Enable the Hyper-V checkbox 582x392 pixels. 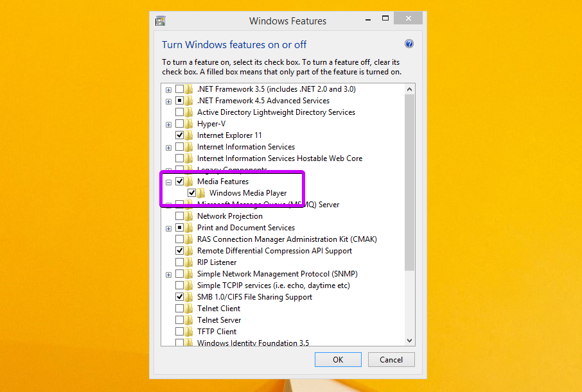(x=180, y=124)
